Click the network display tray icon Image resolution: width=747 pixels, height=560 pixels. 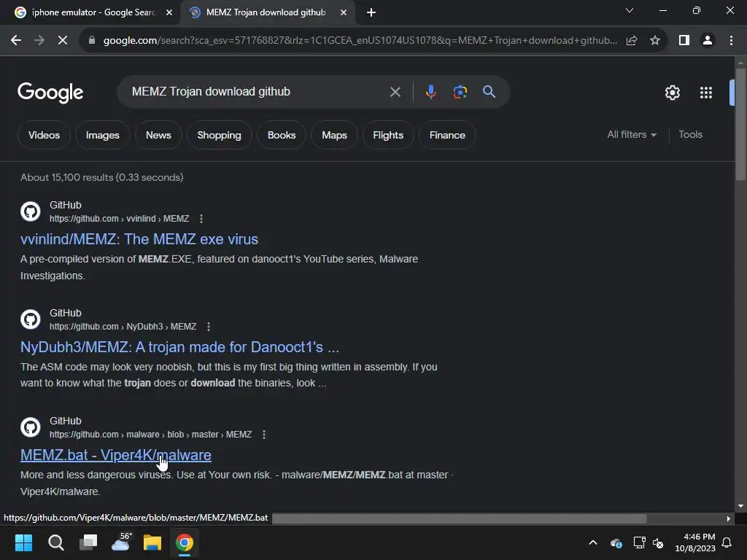pyautogui.click(x=639, y=542)
